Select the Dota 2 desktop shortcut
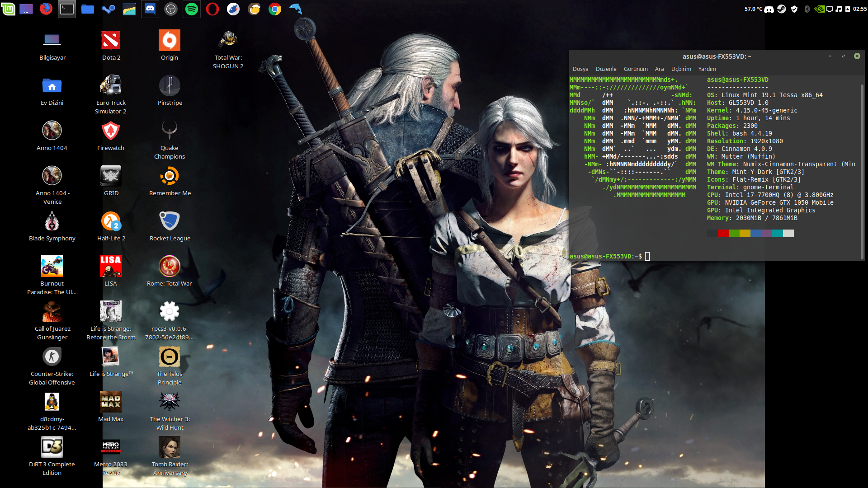The image size is (868, 488). click(111, 45)
